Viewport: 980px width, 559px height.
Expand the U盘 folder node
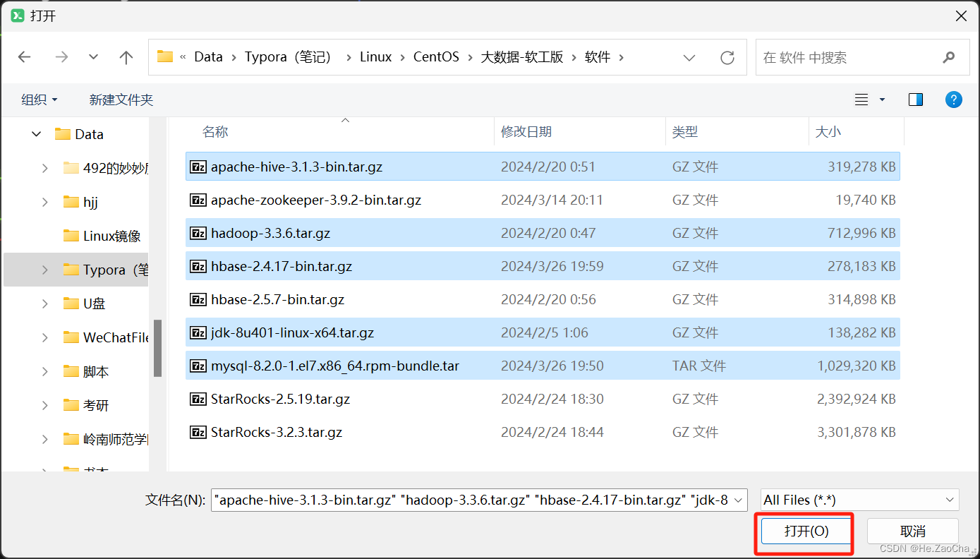45,303
